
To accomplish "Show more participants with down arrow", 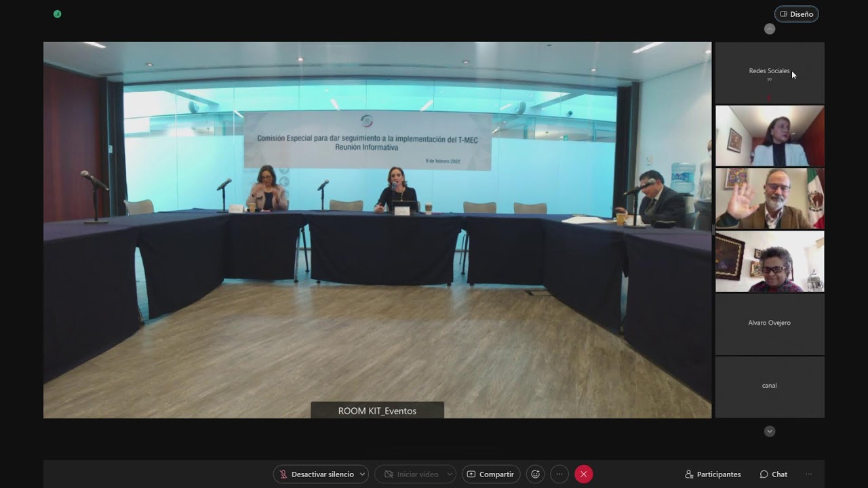I will (x=770, y=431).
